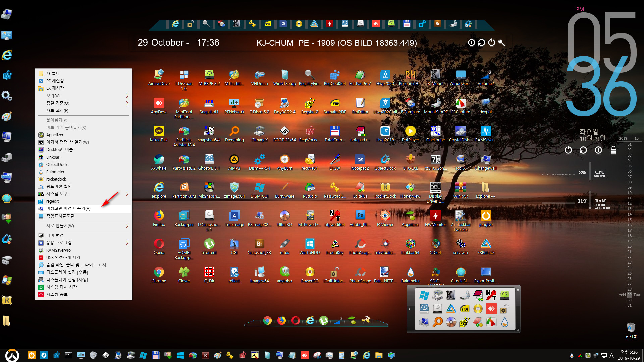Viewport: 644px width, 362px height.
Task: Choose 바탕화면 배경 바꾸기(A) menu item
Action: click(83, 208)
